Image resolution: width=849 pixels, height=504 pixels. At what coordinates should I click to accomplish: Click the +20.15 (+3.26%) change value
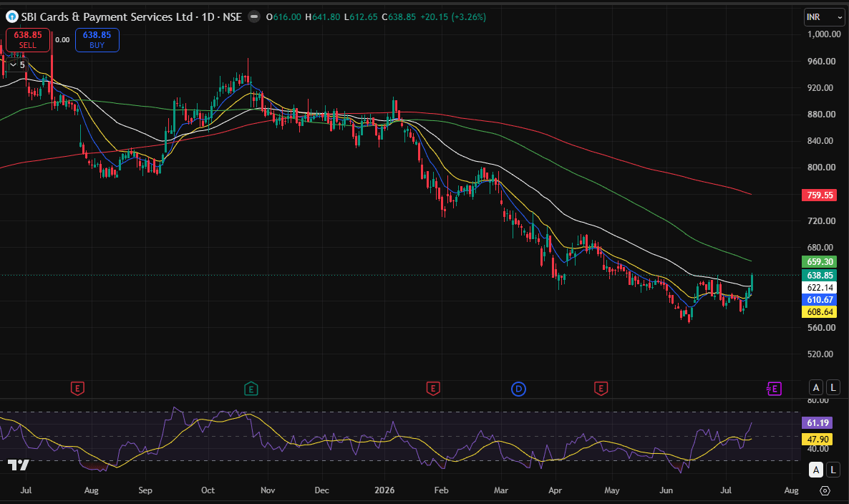[453, 16]
